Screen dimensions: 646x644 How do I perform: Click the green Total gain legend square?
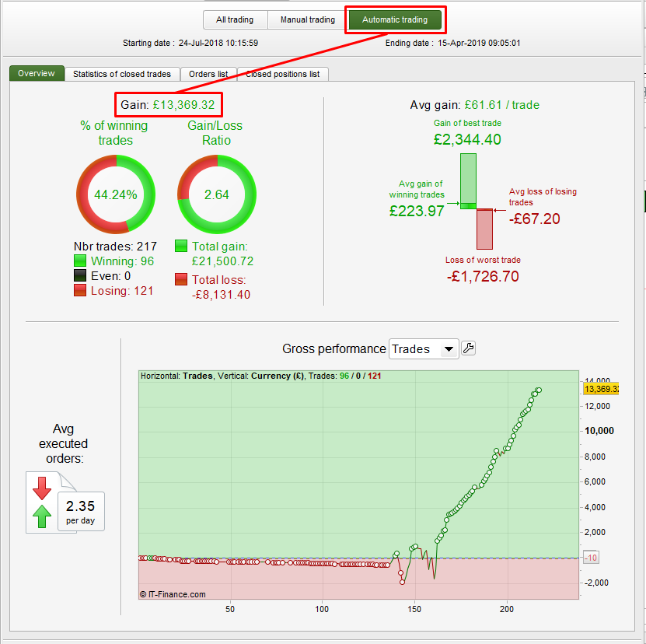(181, 246)
